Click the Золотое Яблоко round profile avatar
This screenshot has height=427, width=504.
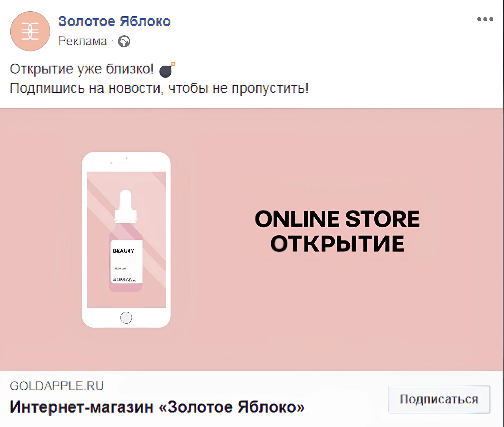point(30,31)
